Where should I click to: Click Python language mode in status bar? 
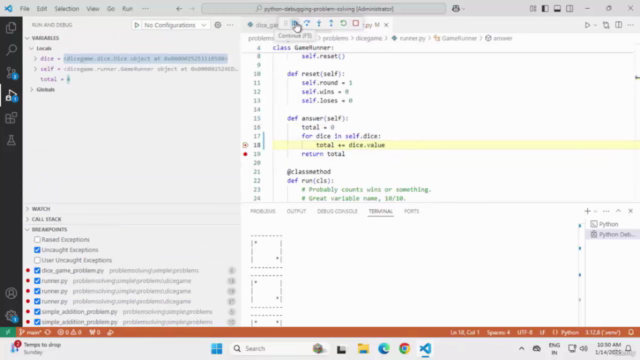pyautogui.click(x=569, y=332)
